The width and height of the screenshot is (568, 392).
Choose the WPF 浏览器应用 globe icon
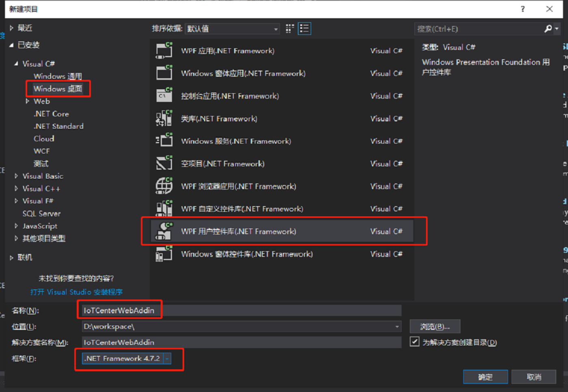point(164,186)
